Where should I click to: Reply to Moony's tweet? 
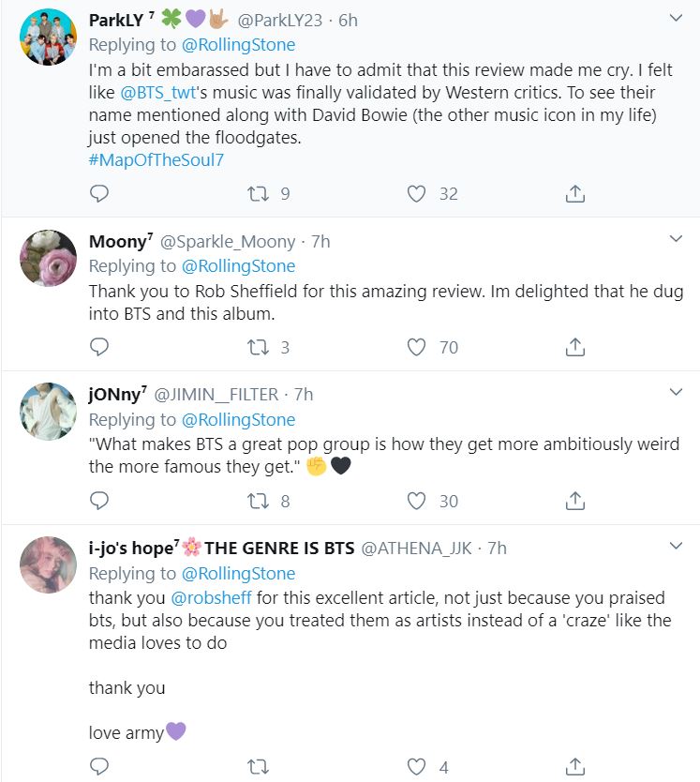pos(99,348)
